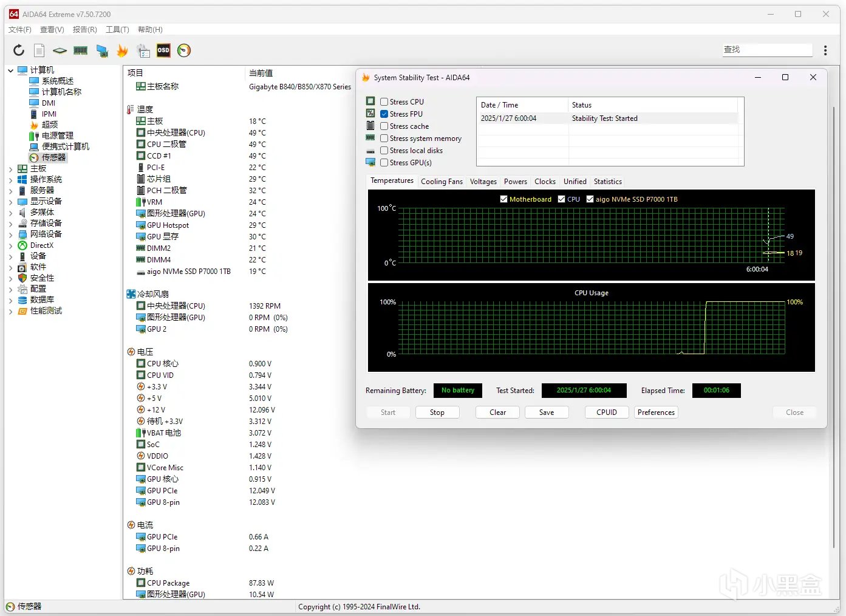846x616 pixels.
Task: Click the OSD panel toolbar icon
Action: 163,50
